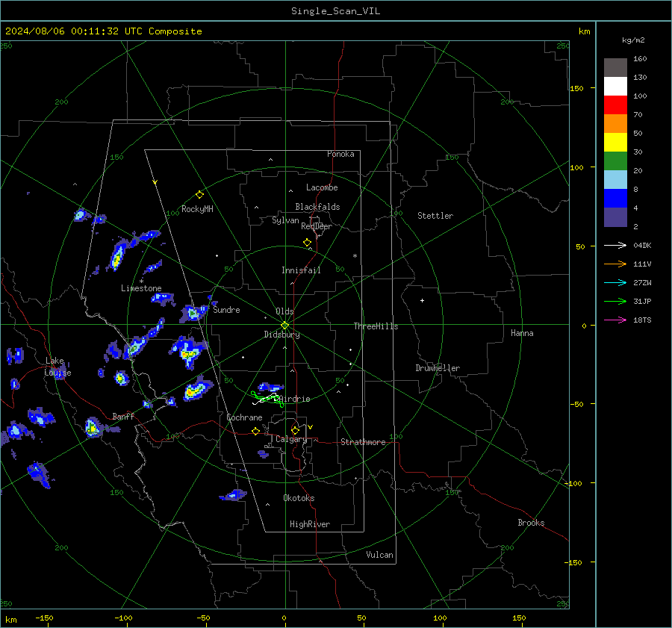Click the yellow diamond marker near RockyMH

[199, 195]
